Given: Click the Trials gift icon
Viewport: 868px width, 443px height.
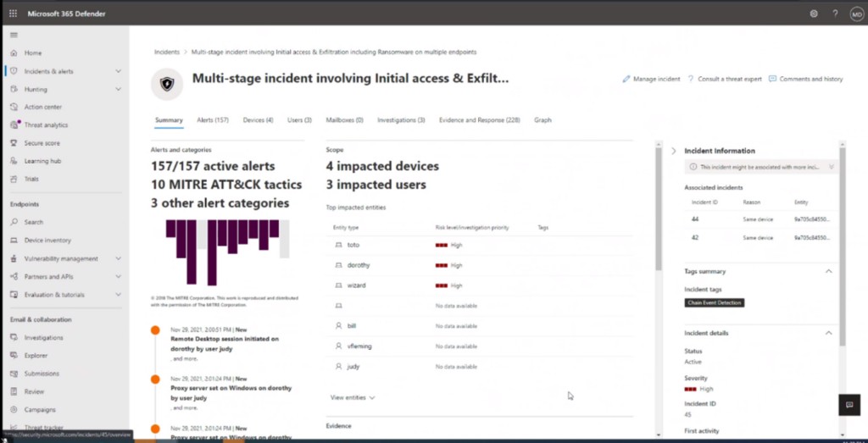Looking at the screenshot, I should point(14,180).
